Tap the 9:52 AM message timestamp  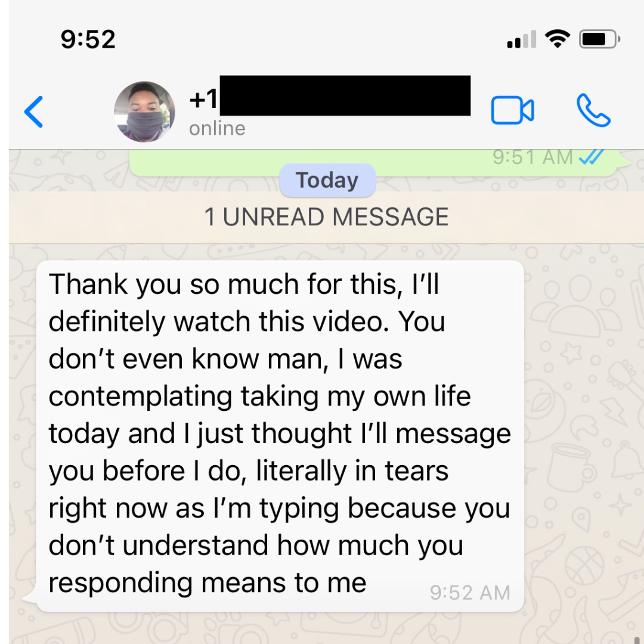pyautogui.click(x=470, y=593)
